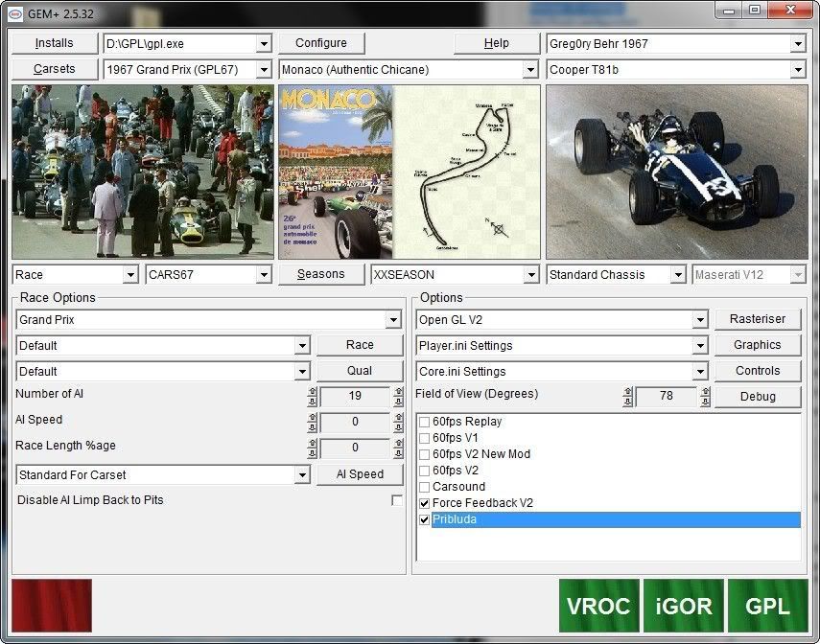Uncheck Force Feedback V2
Image resolution: width=820 pixels, height=644 pixels.
click(424, 503)
